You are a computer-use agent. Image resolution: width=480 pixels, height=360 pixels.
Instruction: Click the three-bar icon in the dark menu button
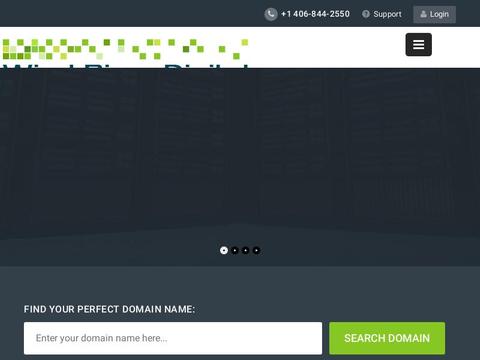[x=418, y=44]
